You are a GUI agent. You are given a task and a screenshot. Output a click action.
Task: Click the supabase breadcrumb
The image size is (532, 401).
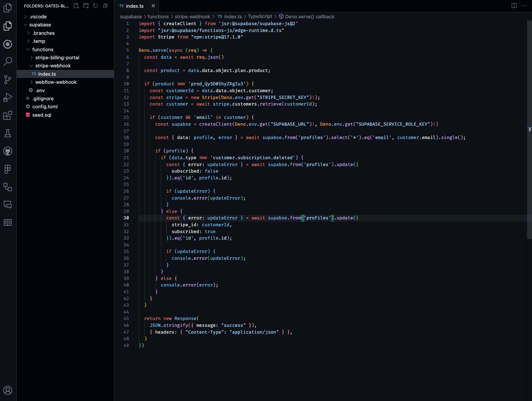pos(131,16)
